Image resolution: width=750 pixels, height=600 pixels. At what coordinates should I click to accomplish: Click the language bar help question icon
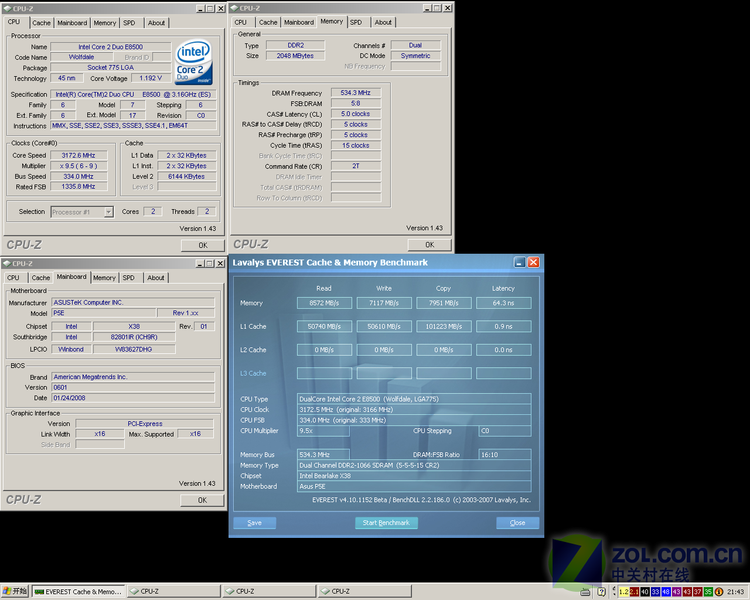[602, 592]
